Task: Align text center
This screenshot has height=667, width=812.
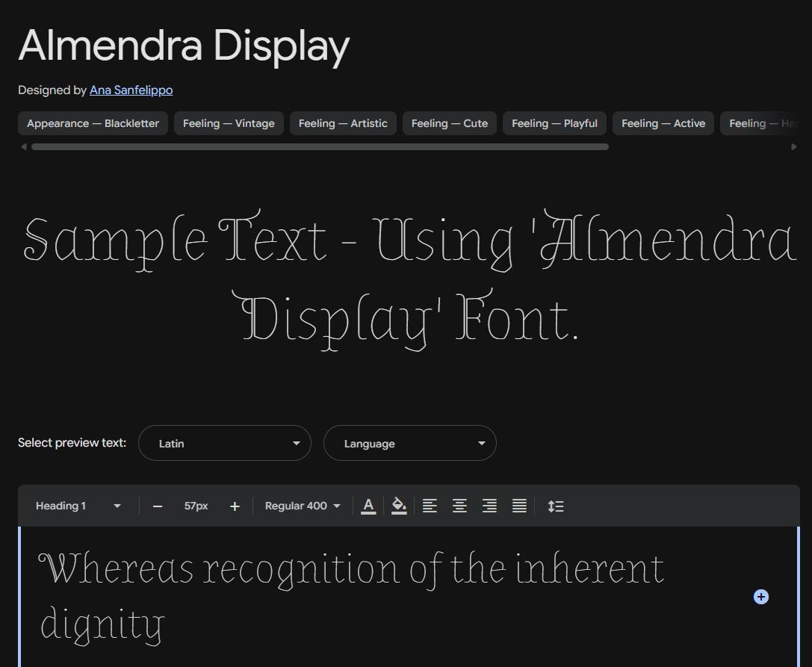Action: [459, 506]
